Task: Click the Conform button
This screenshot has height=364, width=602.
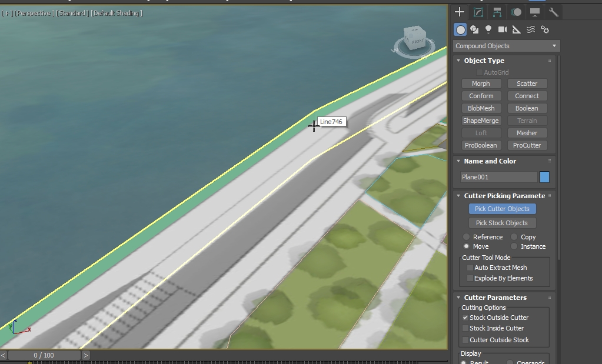Action: pos(481,96)
